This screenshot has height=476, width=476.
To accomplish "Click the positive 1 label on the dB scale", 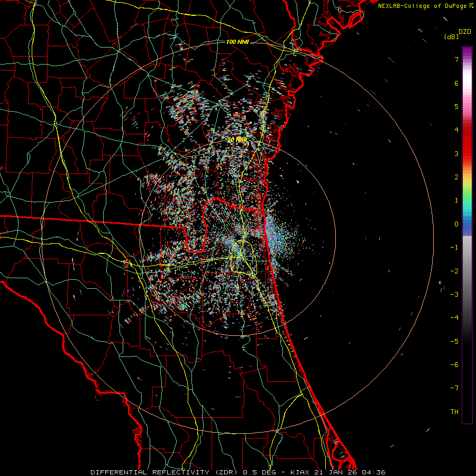I will 456,200.
